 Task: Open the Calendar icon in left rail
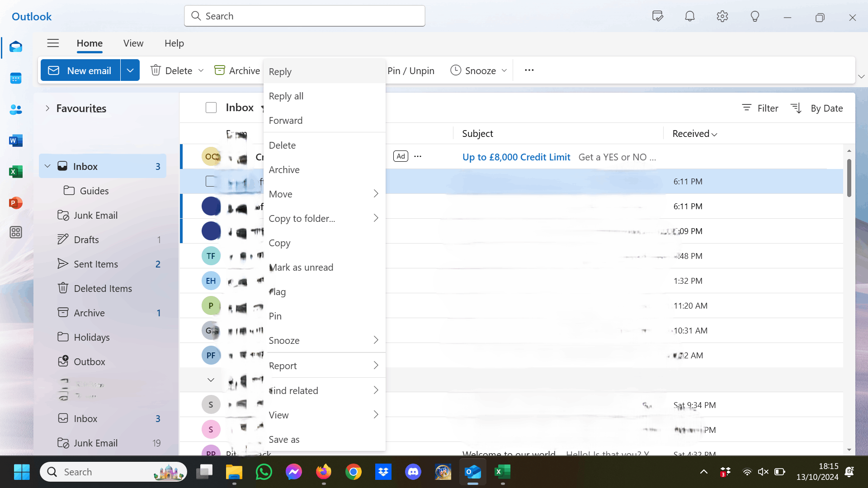click(16, 79)
